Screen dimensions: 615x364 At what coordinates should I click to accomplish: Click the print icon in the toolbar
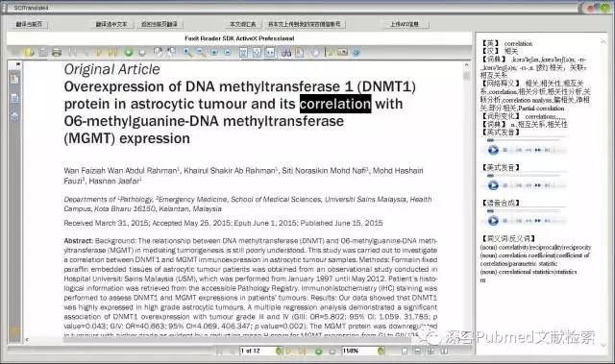(x=57, y=52)
